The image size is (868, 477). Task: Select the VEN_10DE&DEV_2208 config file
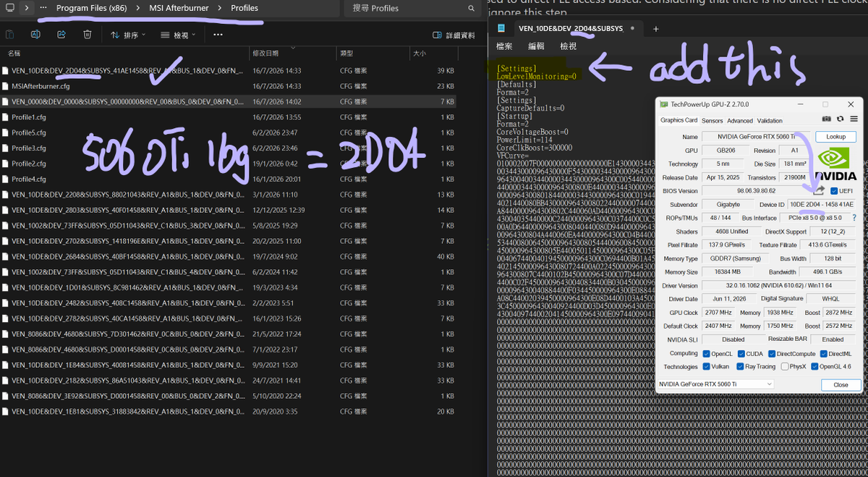pyautogui.click(x=229, y=195)
